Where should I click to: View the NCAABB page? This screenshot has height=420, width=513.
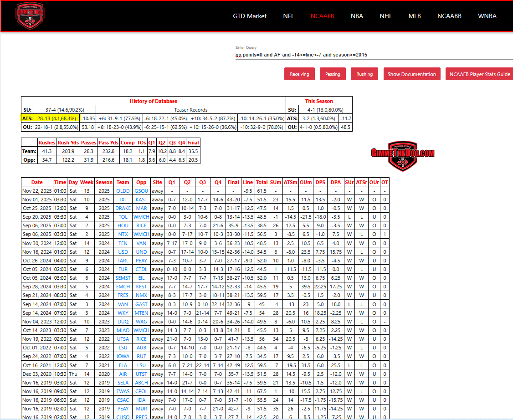tap(449, 16)
